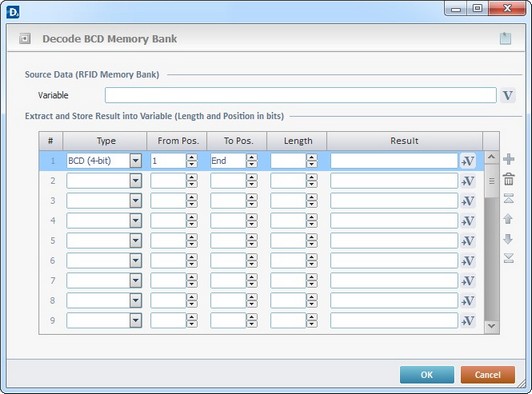532x394 pixels.
Task: Pick result variable for row 1
Action: click(468, 161)
